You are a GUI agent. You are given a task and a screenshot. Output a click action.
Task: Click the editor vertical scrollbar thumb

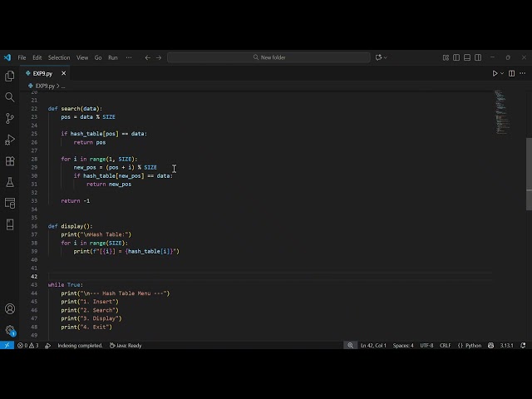click(x=529, y=174)
